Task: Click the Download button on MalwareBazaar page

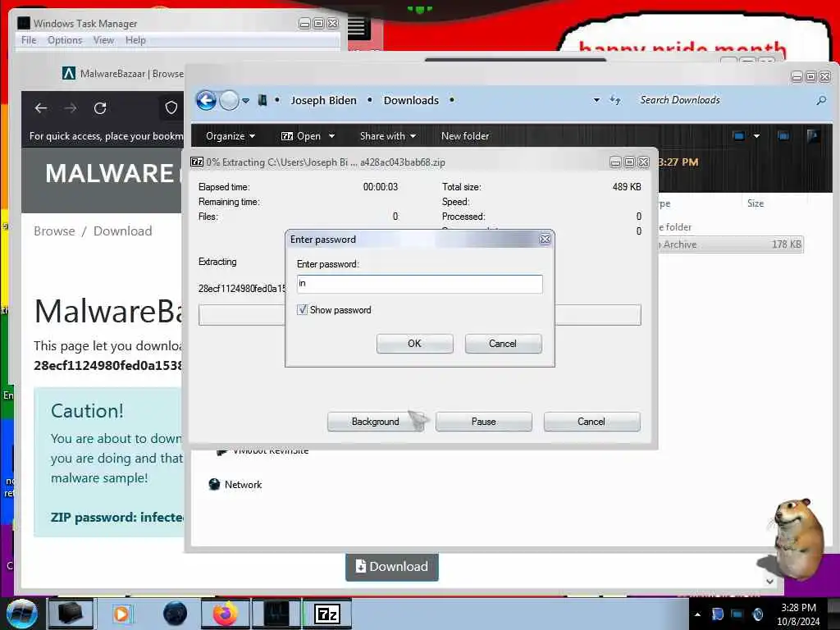Action: click(x=392, y=567)
